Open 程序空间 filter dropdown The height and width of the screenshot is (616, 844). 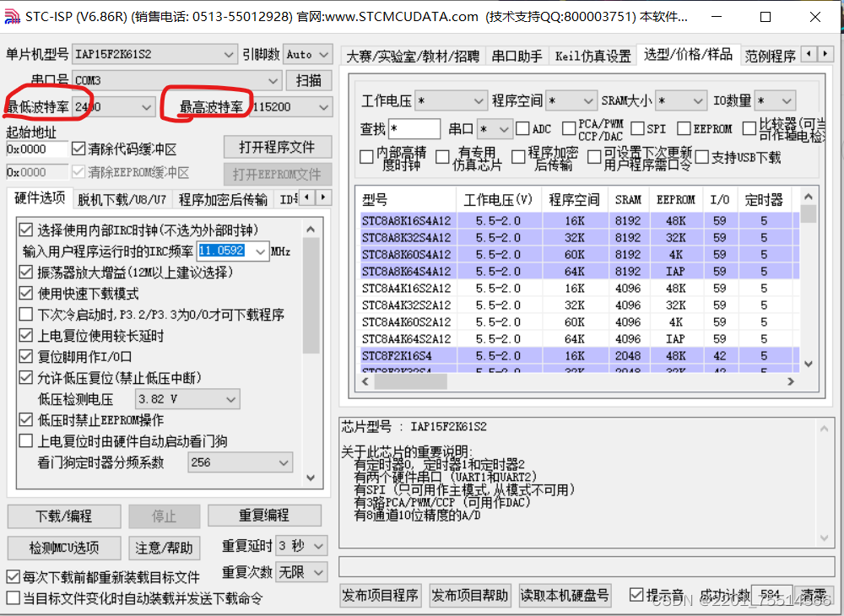tap(571, 100)
